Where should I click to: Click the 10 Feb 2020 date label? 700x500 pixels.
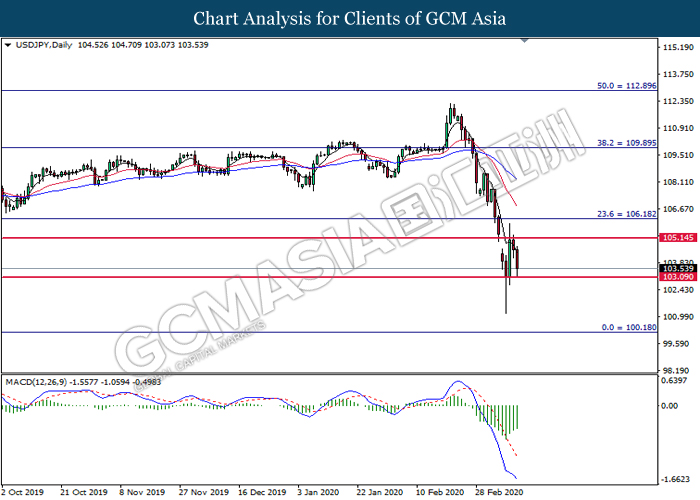(440, 492)
